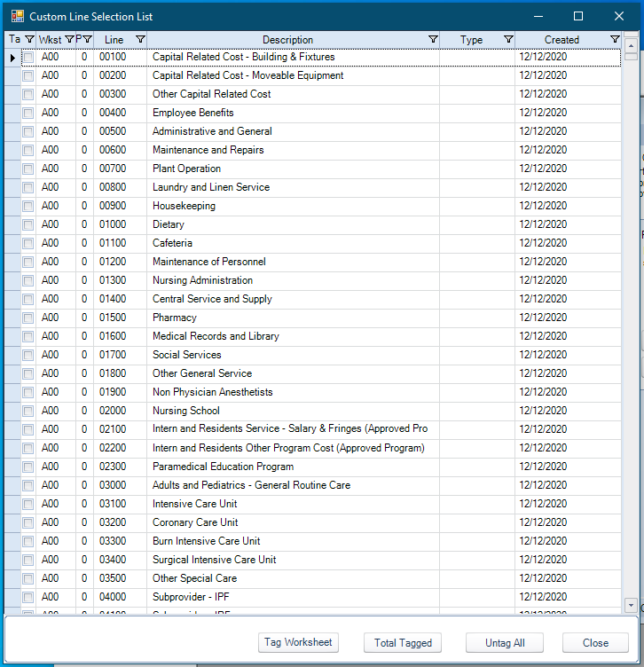
Task: Click the Total Tagged button
Action: coord(403,642)
